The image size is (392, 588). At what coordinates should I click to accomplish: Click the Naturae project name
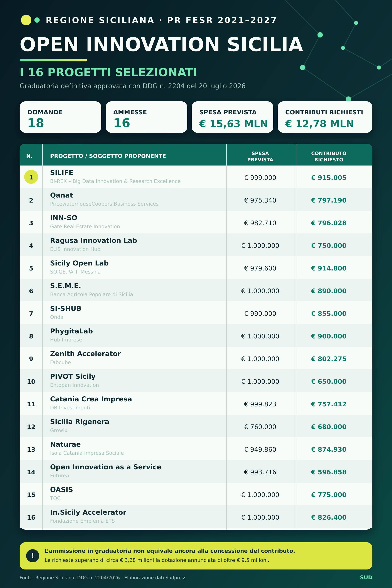[x=65, y=444]
